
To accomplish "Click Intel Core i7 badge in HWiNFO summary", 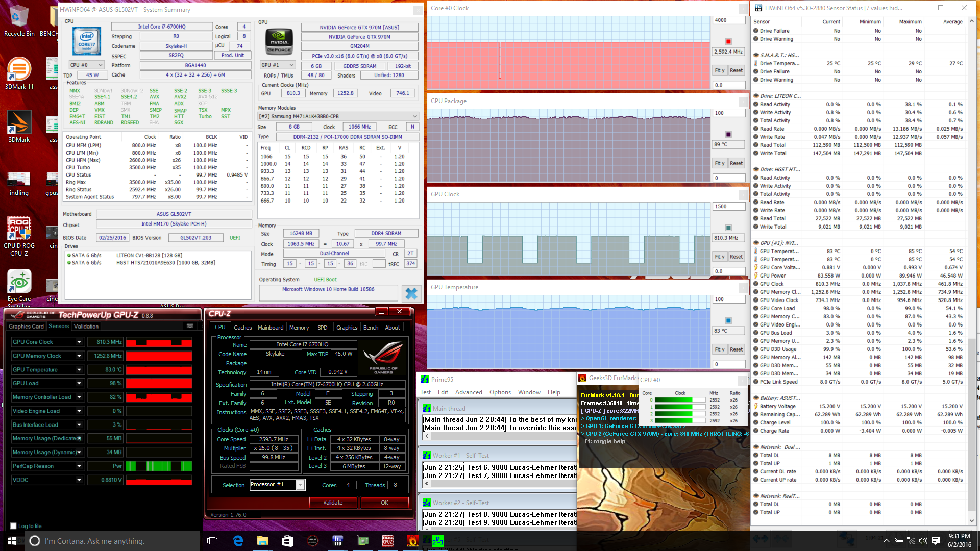I will [86, 40].
